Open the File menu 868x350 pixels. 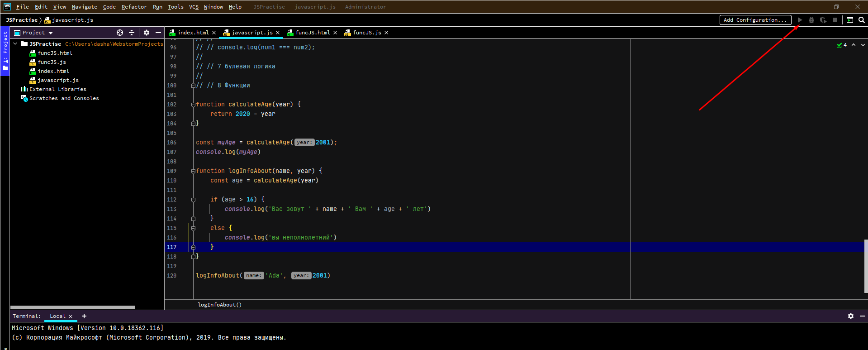[23, 7]
